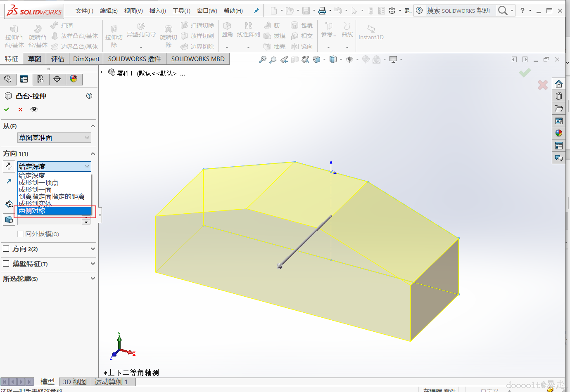Switch to the 草图 tab
The height and width of the screenshot is (392, 570).
pos(35,59)
